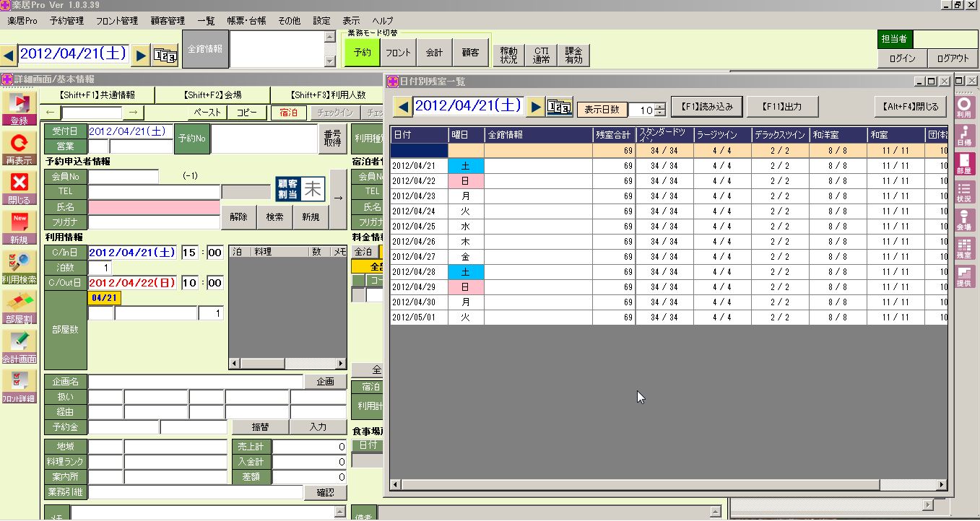980x521 pixels.
Task: Go to next date in main toolbar
Action: click(142, 54)
